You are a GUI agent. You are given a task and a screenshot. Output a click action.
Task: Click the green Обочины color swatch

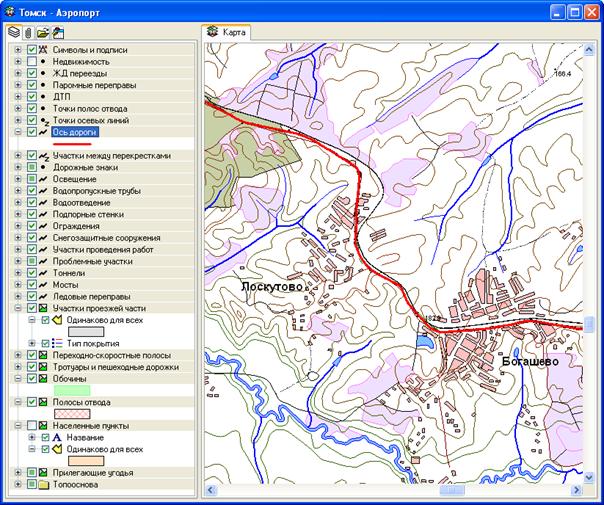click(72, 390)
